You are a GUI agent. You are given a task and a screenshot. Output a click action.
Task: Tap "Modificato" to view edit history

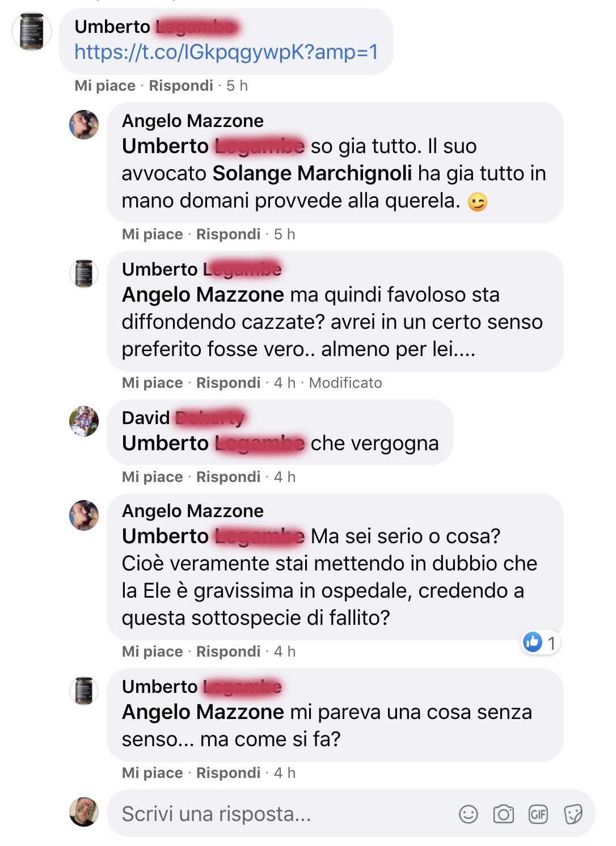point(345,383)
